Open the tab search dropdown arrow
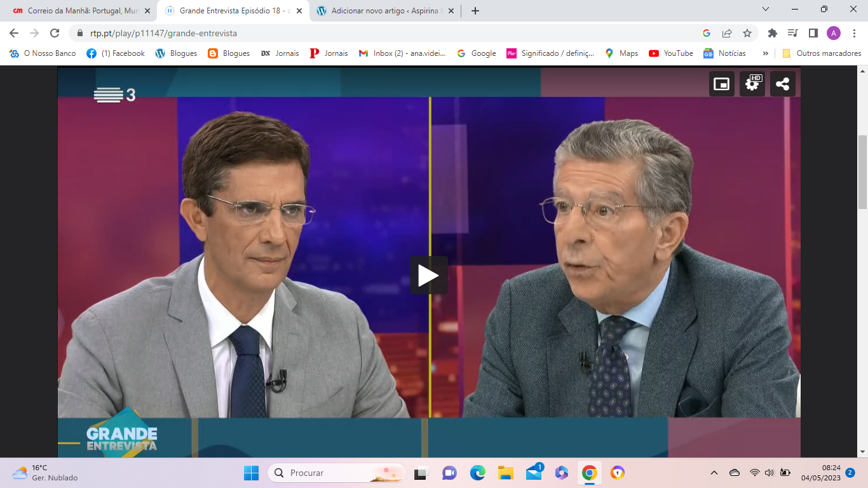This screenshot has width=868, height=488. (766, 10)
